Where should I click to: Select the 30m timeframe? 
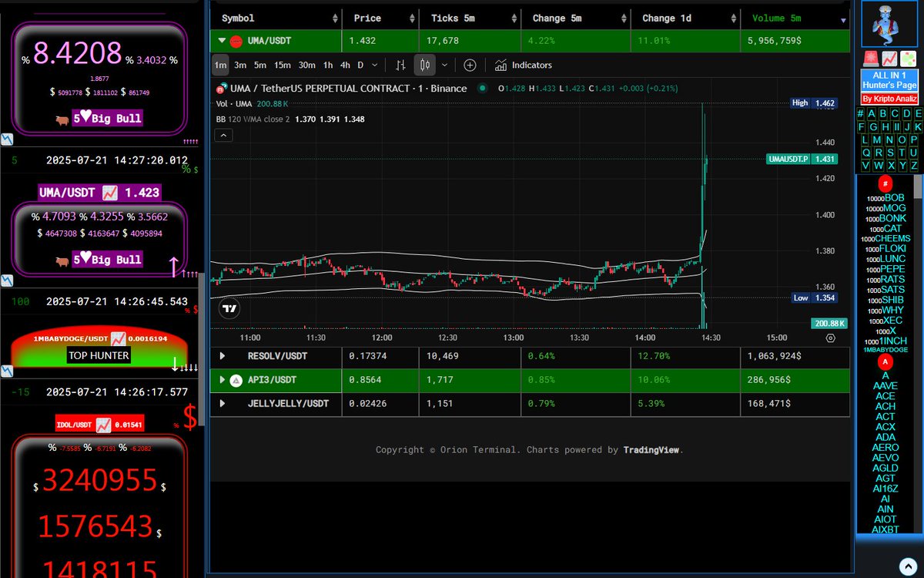point(307,66)
